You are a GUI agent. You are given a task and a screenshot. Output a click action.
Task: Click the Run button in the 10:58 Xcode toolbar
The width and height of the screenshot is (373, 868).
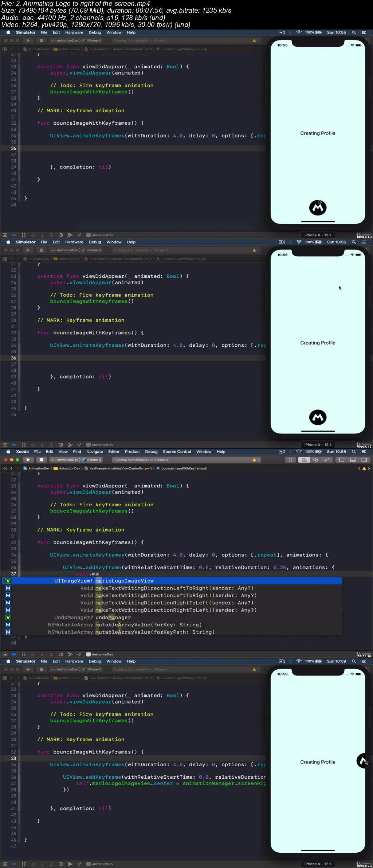coord(28,460)
